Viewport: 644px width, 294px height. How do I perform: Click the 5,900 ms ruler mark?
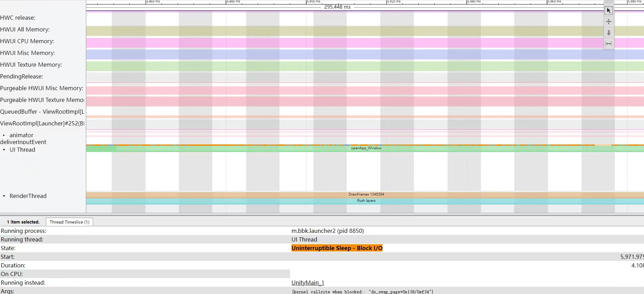click(x=313, y=2)
